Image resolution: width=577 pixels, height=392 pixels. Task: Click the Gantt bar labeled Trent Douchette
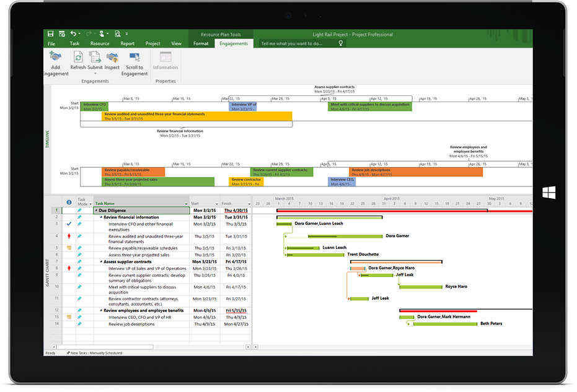tap(315, 255)
